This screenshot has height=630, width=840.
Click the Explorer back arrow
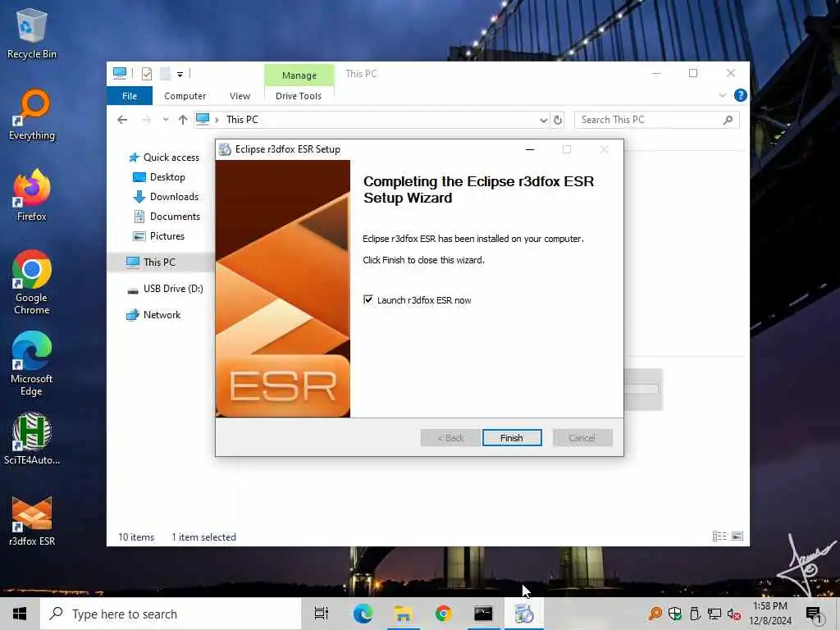point(123,120)
